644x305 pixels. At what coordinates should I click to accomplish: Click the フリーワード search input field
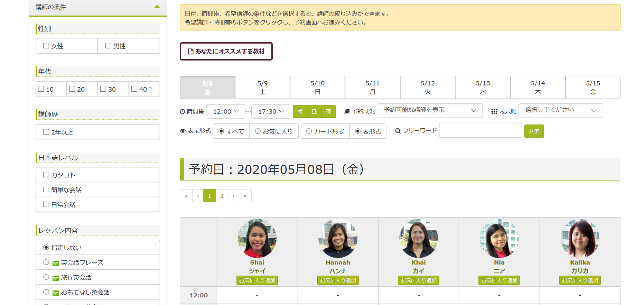(x=480, y=130)
